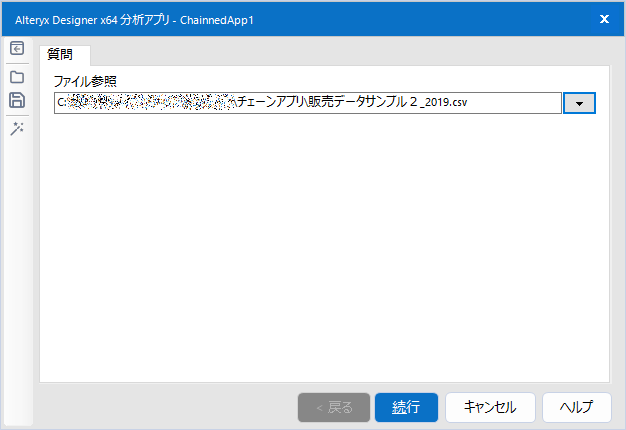Select the 質問 tab
Viewport: 626px width, 430px height.
click(x=65, y=55)
